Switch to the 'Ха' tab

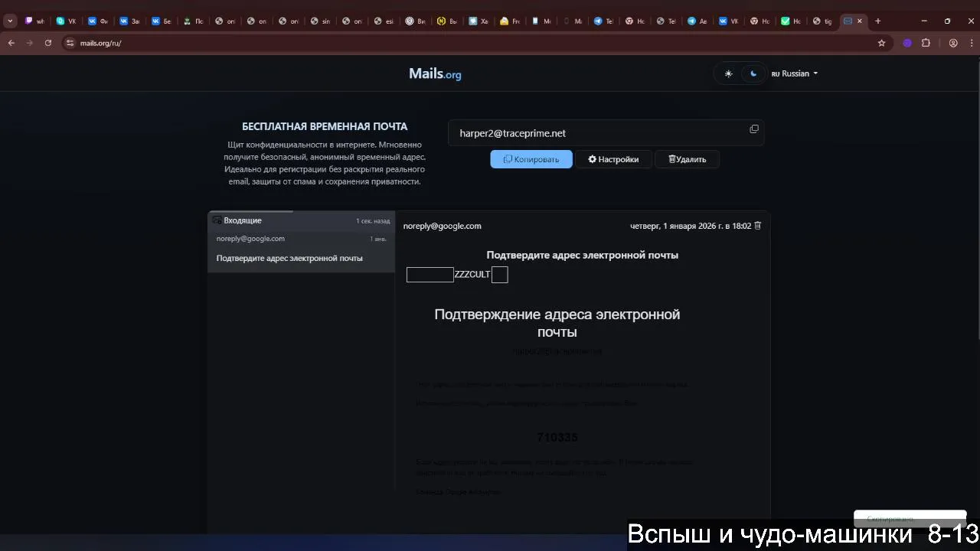coord(479,21)
